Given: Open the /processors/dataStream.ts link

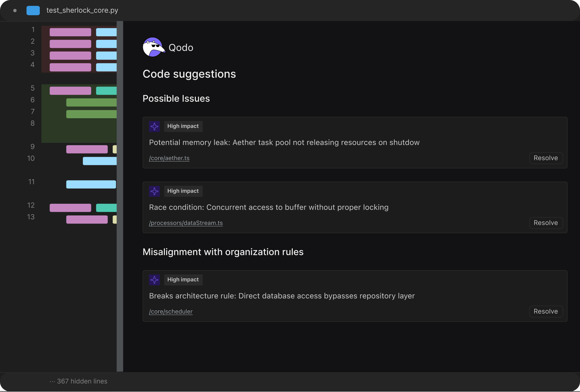Looking at the screenshot, I should tap(186, 223).
